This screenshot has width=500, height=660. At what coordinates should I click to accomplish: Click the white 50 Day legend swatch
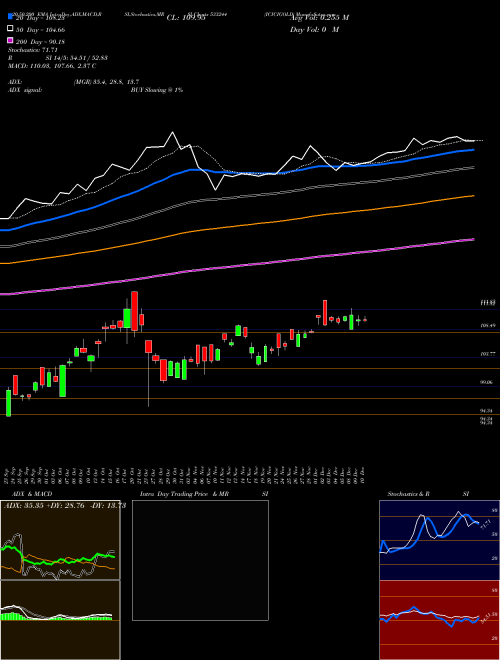(10, 29)
